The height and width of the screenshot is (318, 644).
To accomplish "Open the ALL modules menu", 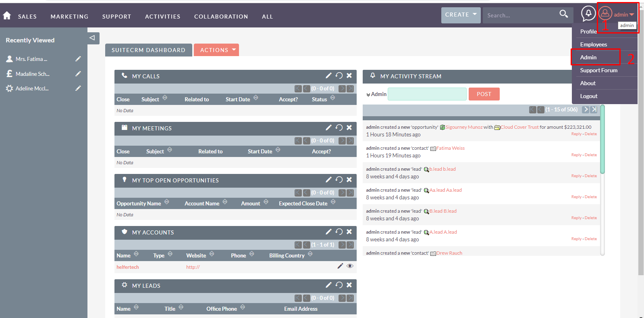I will pos(267,17).
